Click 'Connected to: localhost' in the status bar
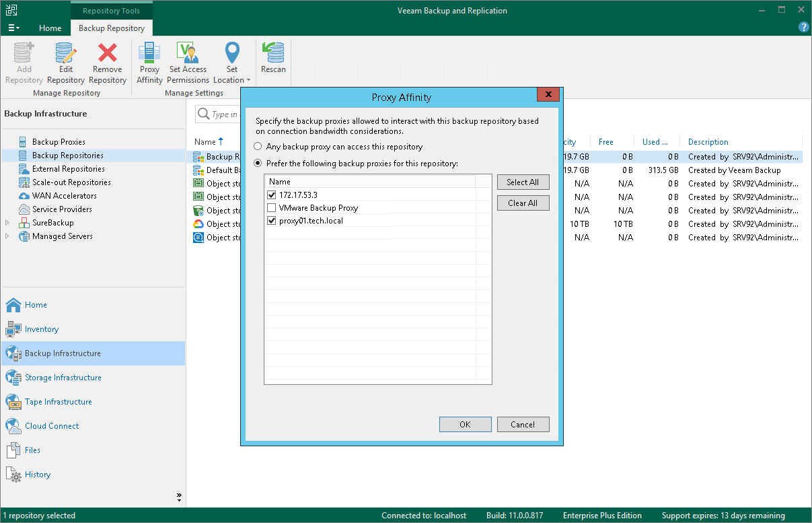 [424, 516]
